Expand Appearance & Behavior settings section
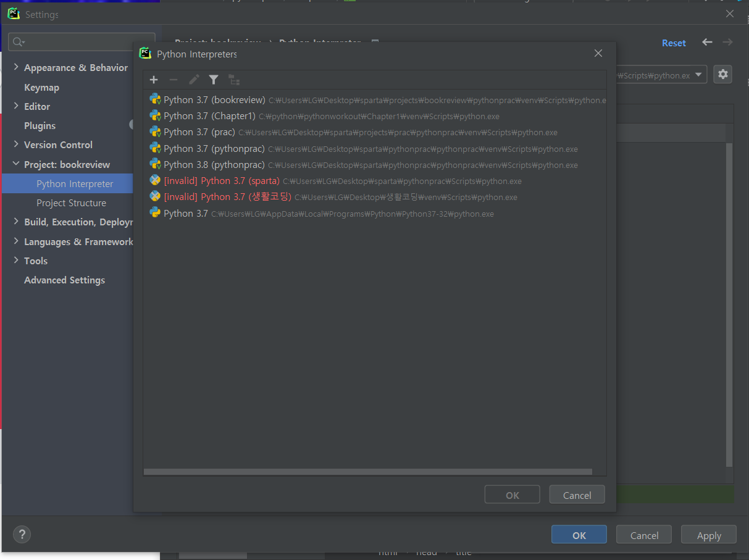Image resolution: width=749 pixels, height=560 pixels. [x=16, y=67]
